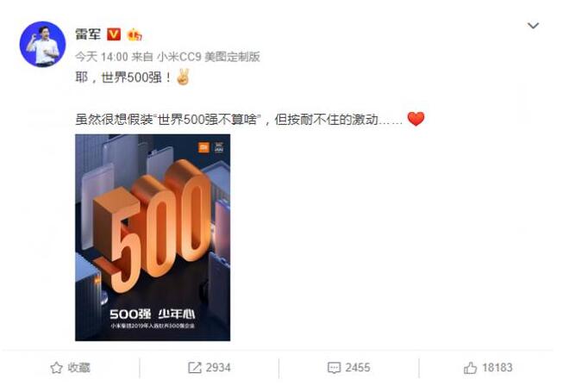The height and width of the screenshot is (392, 588).
Task: Expand the post options chevron
Action: click(533, 26)
